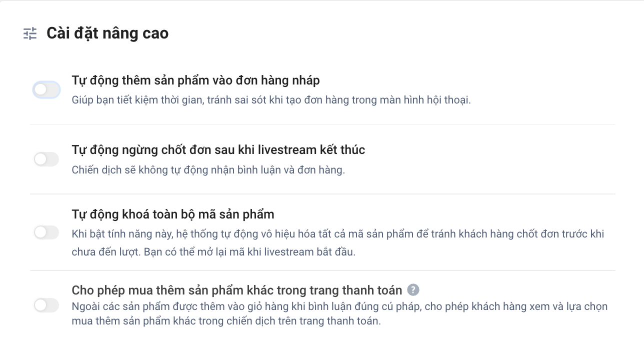Click the advanced settings sliders icon
This screenshot has width=644, height=354.
coord(30,33)
